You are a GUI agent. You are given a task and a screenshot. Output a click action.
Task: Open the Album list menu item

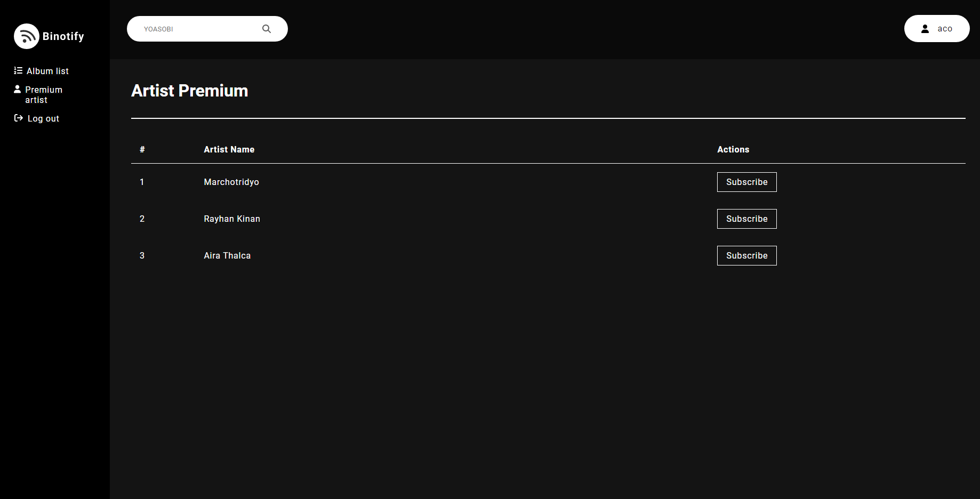click(42, 71)
